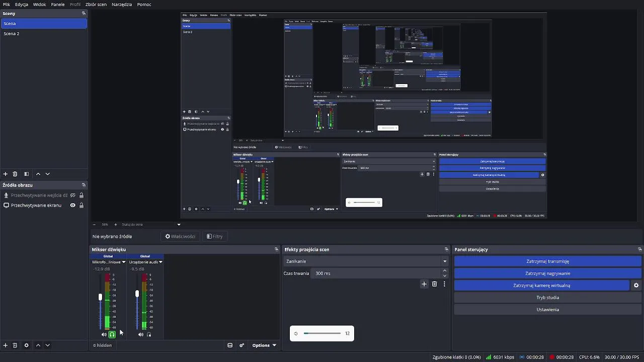Screen dimensions: 644x362
Task: Open Ustawienia from the control panel
Action: click(547, 310)
